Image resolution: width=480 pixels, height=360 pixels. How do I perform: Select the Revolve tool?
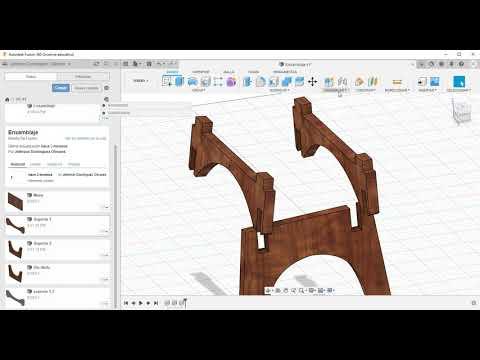click(x=192, y=81)
